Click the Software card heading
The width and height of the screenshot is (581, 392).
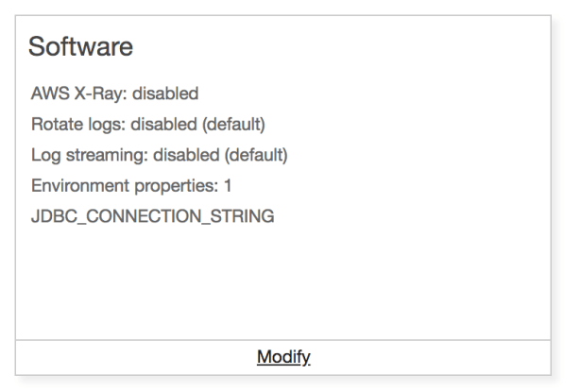[x=80, y=46]
